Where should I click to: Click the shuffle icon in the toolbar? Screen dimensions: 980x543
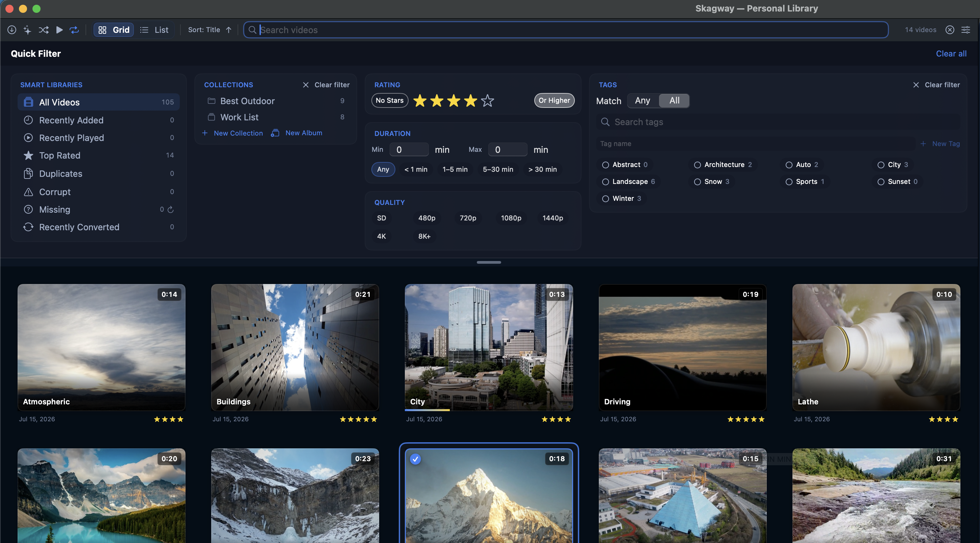43,30
